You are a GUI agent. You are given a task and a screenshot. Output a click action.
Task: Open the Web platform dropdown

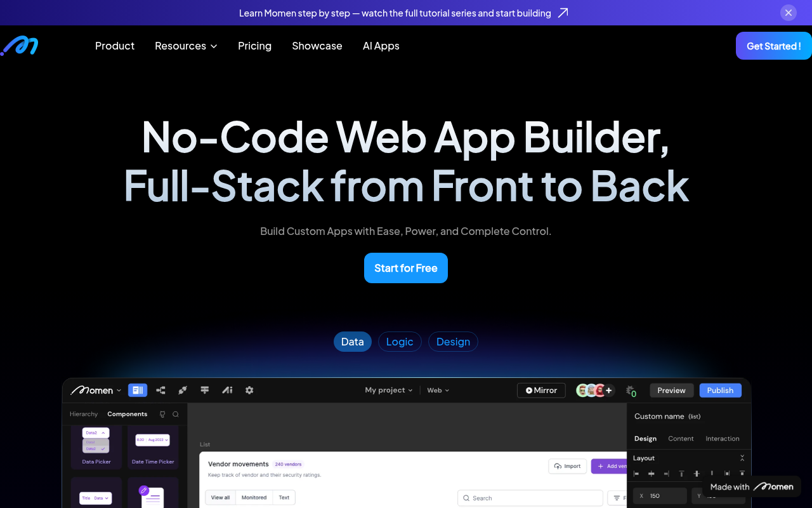(x=438, y=390)
